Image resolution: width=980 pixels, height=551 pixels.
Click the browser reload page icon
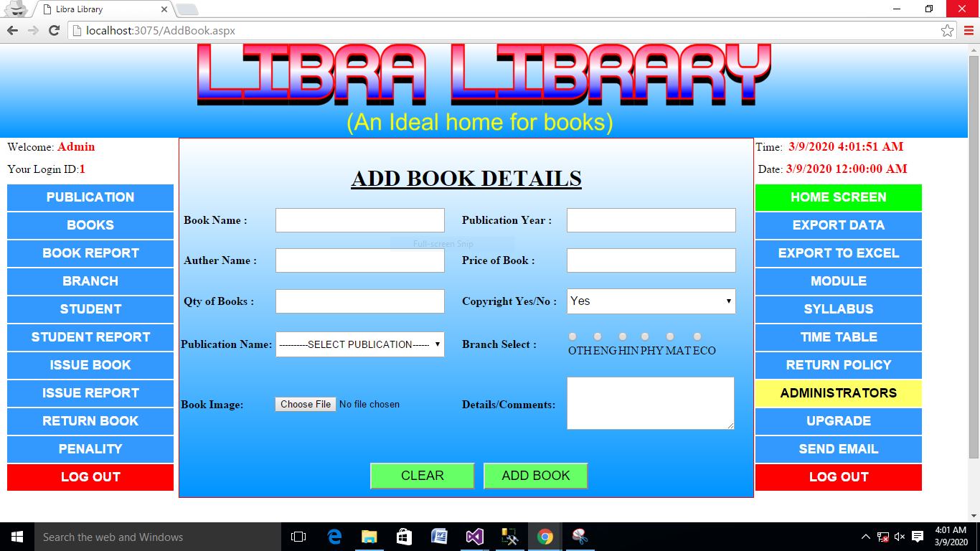click(x=54, y=30)
